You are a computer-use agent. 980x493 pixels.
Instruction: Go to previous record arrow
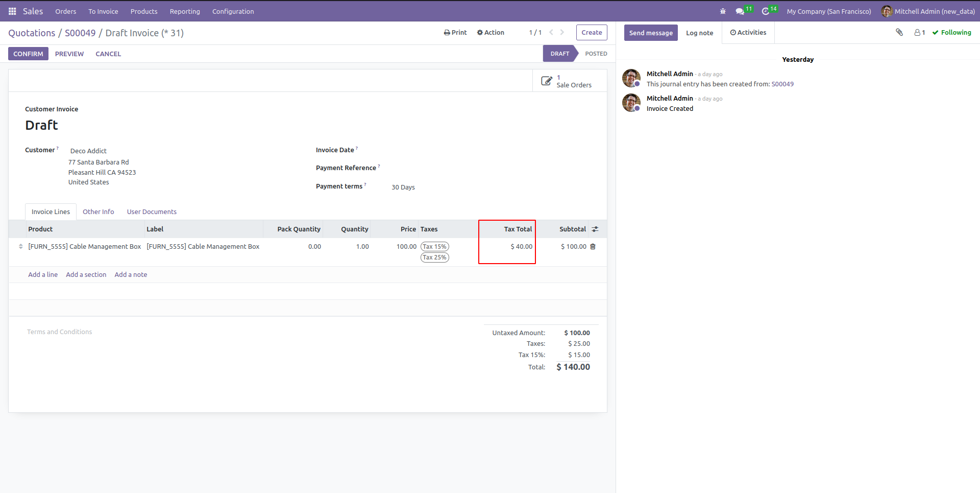point(551,32)
